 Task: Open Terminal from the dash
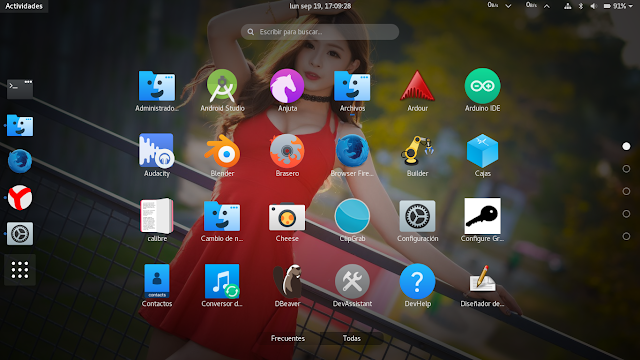pos(20,89)
